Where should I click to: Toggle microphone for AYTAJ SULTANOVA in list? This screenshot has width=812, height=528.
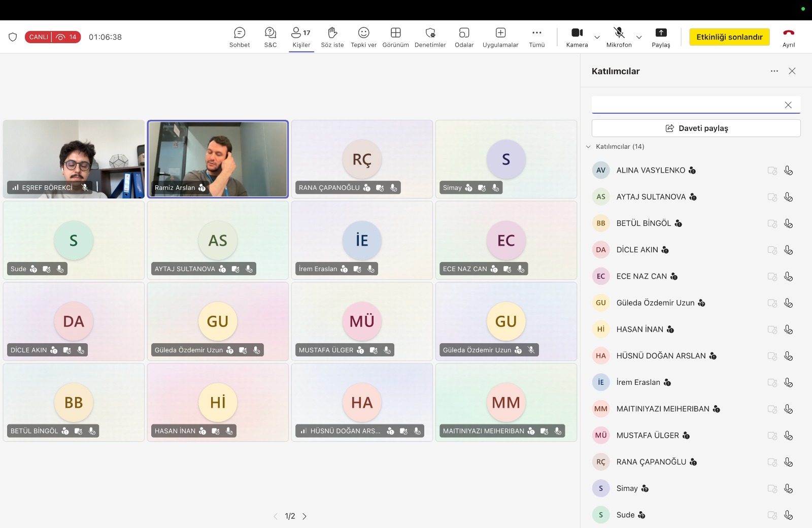[x=788, y=197]
